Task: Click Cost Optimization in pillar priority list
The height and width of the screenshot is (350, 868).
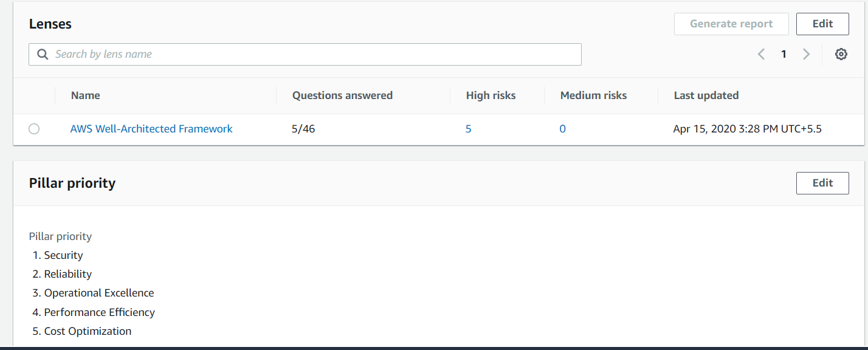Action: [88, 331]
